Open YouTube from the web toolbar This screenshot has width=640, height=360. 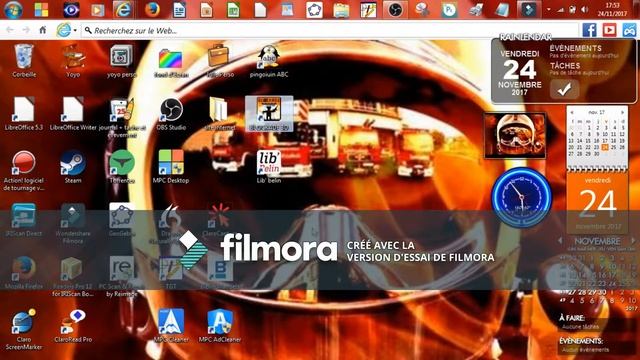609,30
